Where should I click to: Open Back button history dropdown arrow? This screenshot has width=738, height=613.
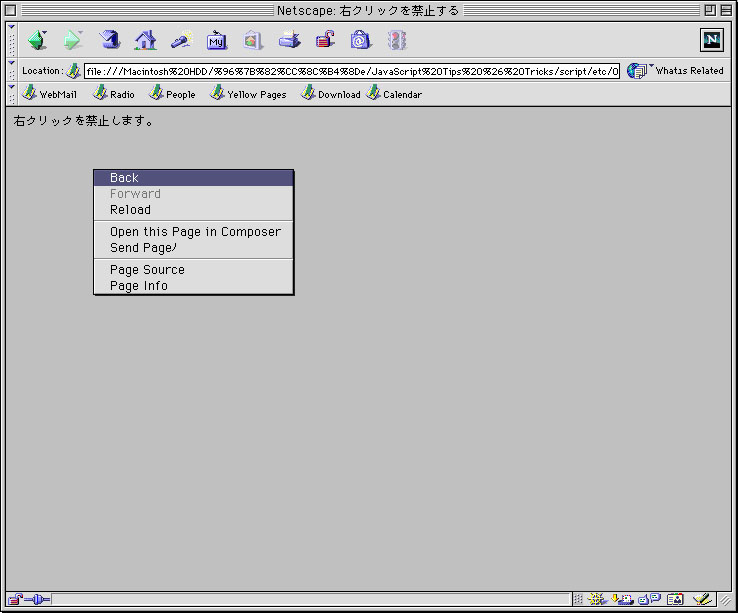tap(44, 32)
